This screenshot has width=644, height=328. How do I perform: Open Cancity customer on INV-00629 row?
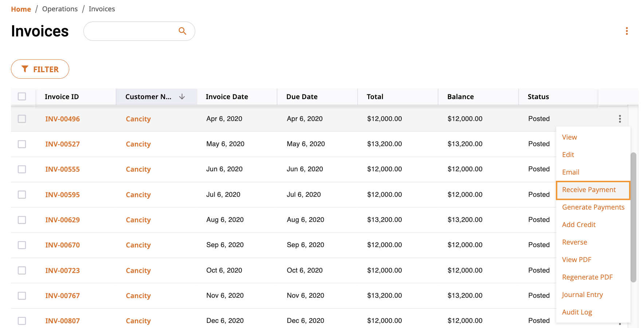[x=138, y=220]
